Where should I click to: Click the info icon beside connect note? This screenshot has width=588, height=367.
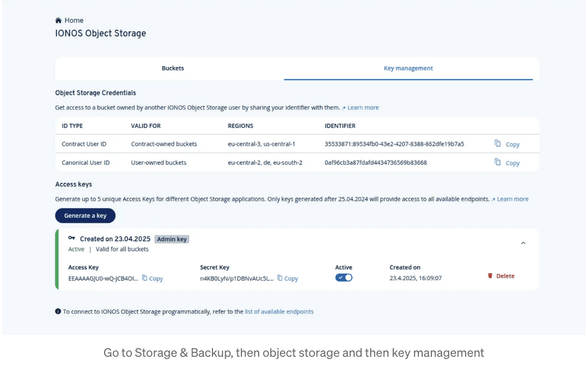pos(58,311)
